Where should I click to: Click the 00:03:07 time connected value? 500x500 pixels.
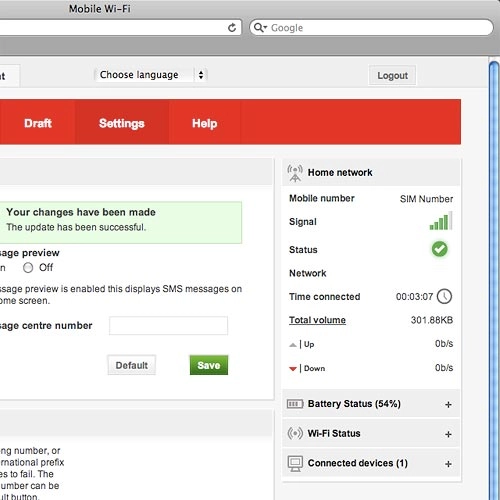414,297
